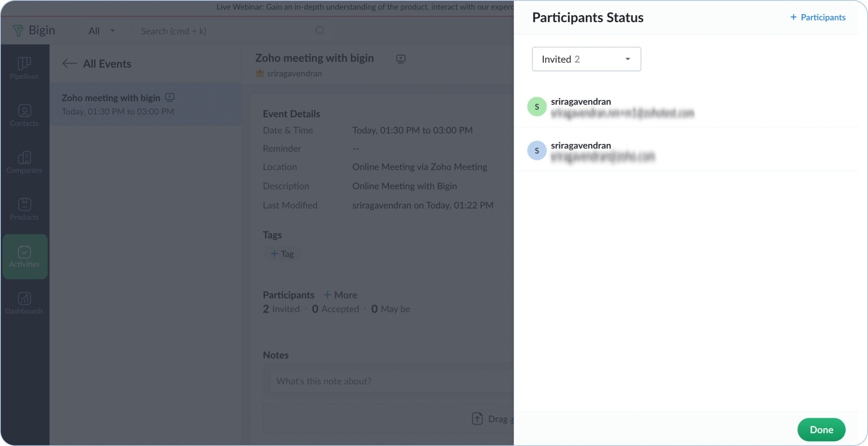
Task: Click + More next to Participants
Action: click(x=340, y=295)
